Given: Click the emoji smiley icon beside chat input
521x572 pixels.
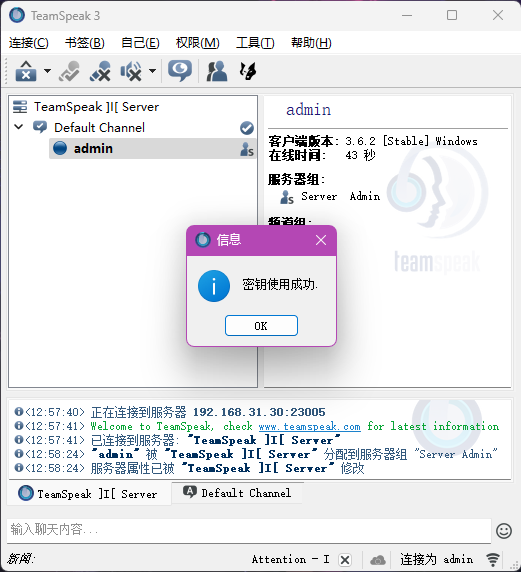Looking at the screenshot, I should tap(503, 531).
